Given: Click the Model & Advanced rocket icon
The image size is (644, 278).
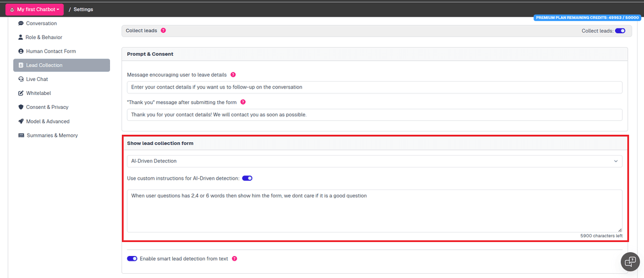Looking at the screenshot, I should click(21, 121).
